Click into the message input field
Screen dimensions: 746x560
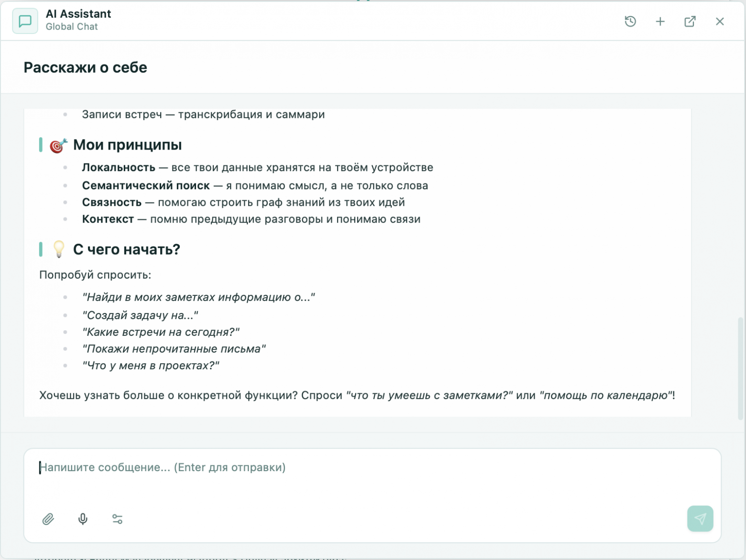pyautogui.click(x=163, y=467)
